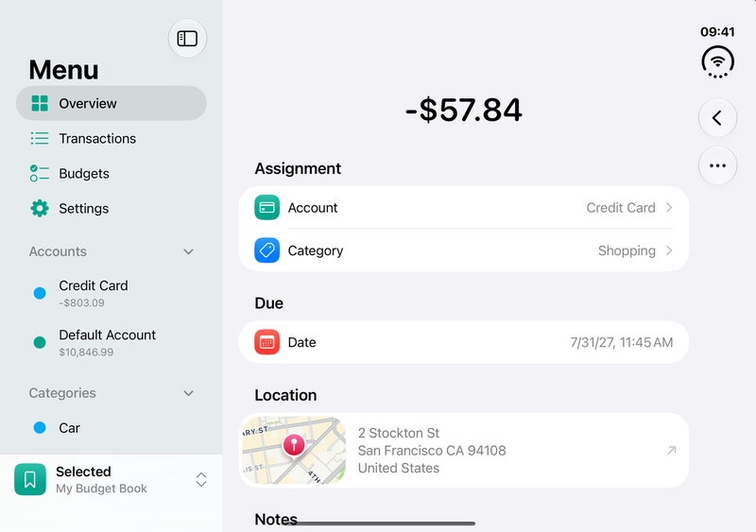
Task: Open the Transactions menu item
Action: click(x=112, y=138)
